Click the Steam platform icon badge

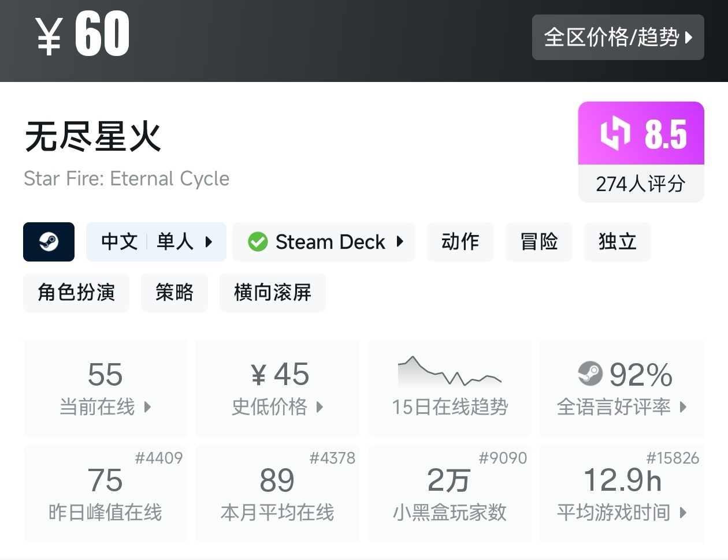pyautogui.click(x=49, y=242)
